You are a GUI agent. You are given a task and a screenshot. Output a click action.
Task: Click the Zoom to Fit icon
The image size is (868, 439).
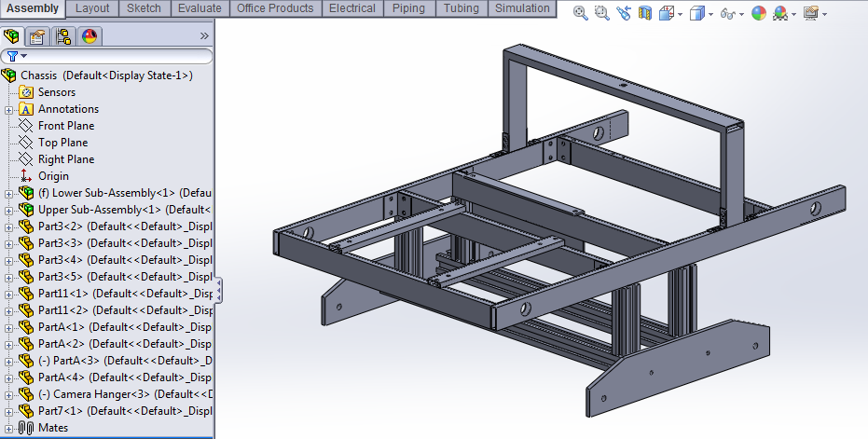580,13
